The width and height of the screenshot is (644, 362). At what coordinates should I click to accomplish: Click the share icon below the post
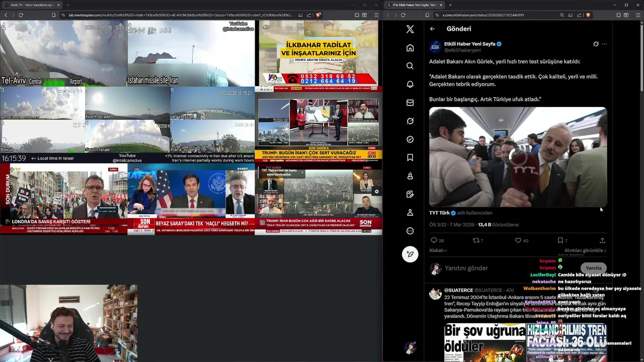tap(602, 240)
